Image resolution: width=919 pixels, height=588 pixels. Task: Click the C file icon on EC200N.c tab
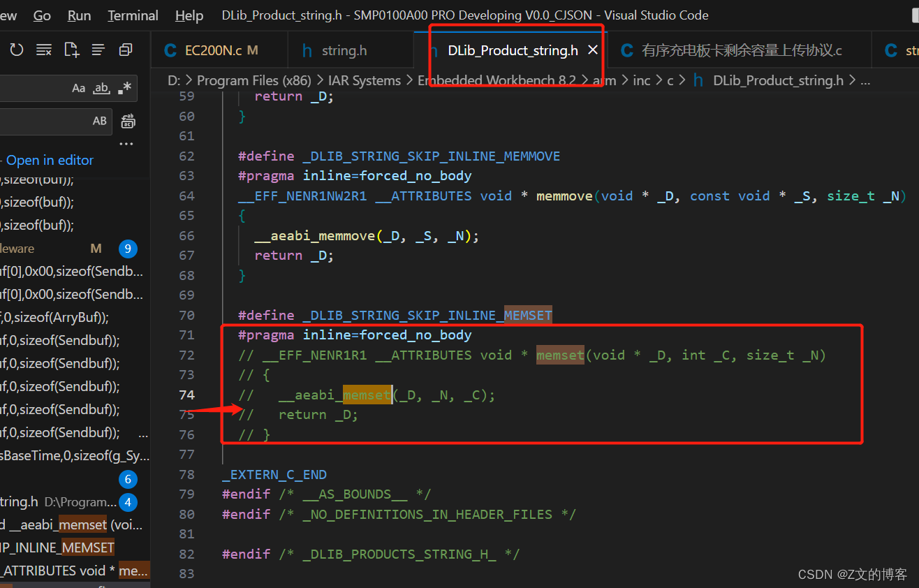pos(170,50)
